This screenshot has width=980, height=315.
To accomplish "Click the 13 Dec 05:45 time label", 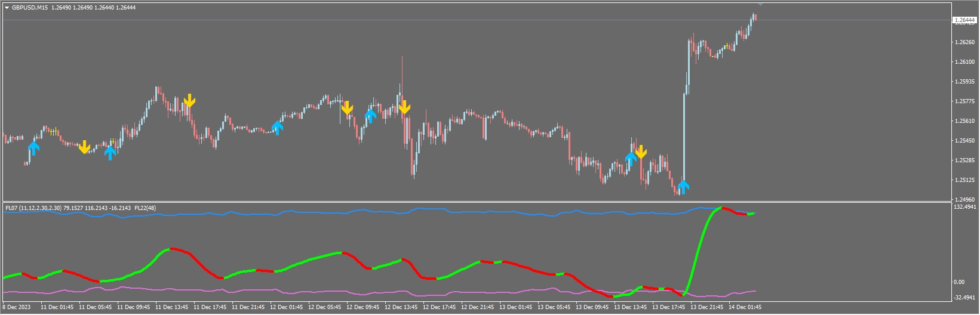I will 554,308.
